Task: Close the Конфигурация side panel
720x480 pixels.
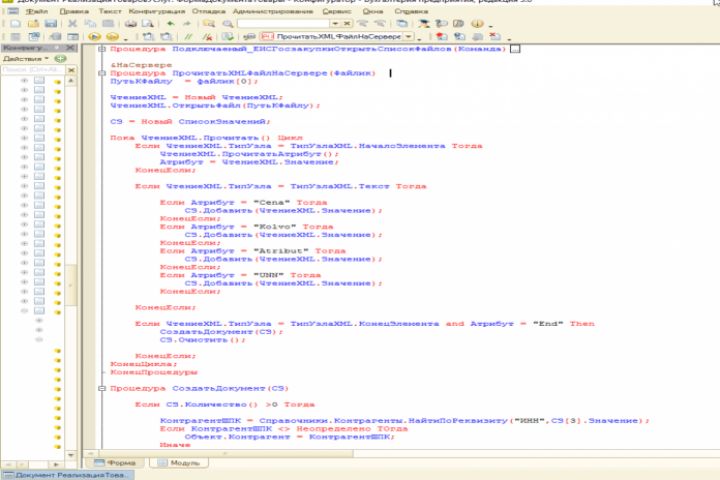Action: point(70,48)
